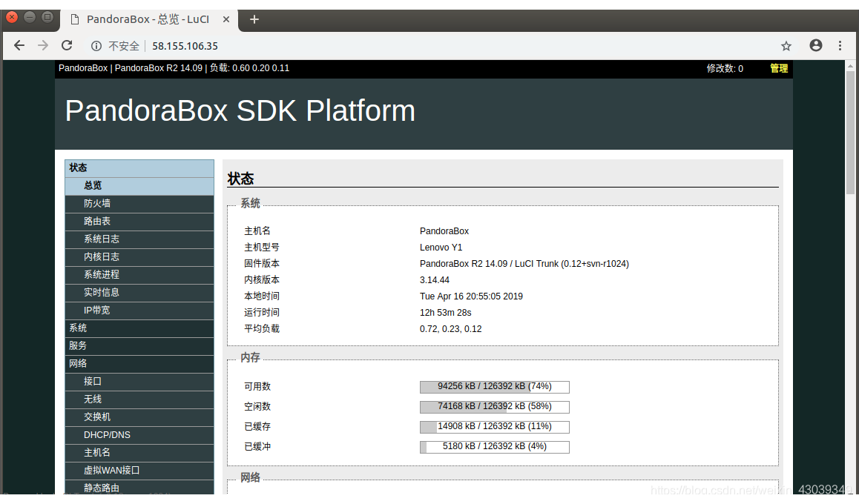Screen dimensions: 859x504
Task: Open the 系统日志 page
Action: tap(139, 239)
